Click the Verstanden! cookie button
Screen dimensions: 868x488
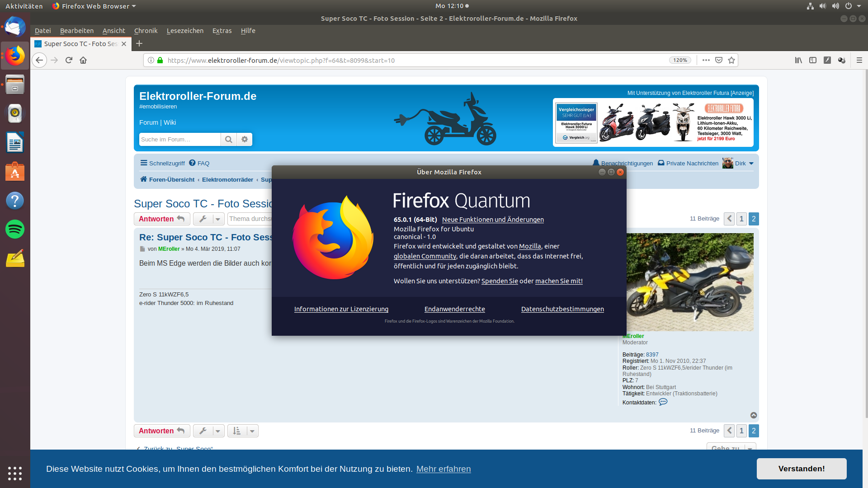pyautogui.click(x=801, y=469)
